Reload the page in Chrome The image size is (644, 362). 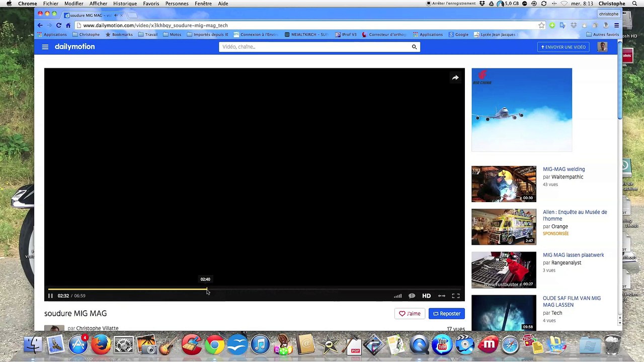click(x=59, y=25)
